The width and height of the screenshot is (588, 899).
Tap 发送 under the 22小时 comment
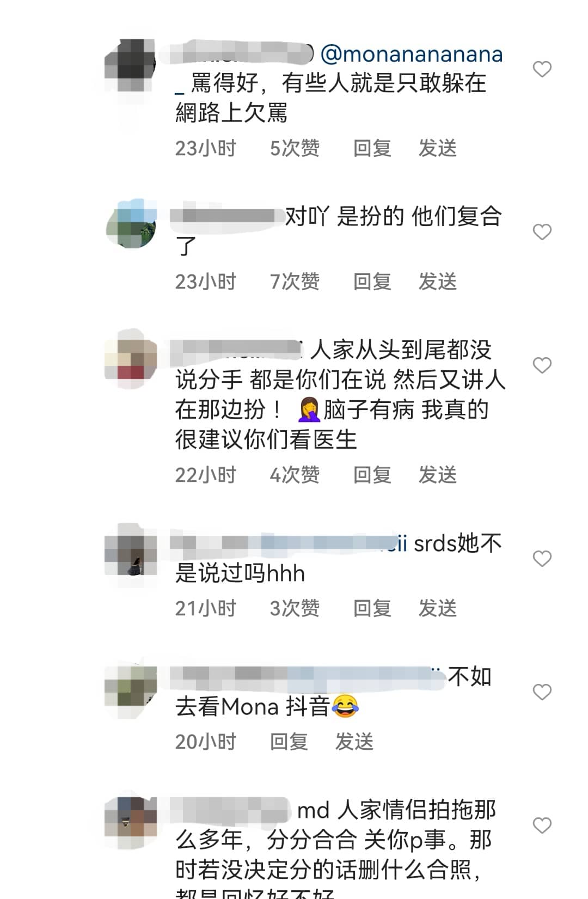437,475
